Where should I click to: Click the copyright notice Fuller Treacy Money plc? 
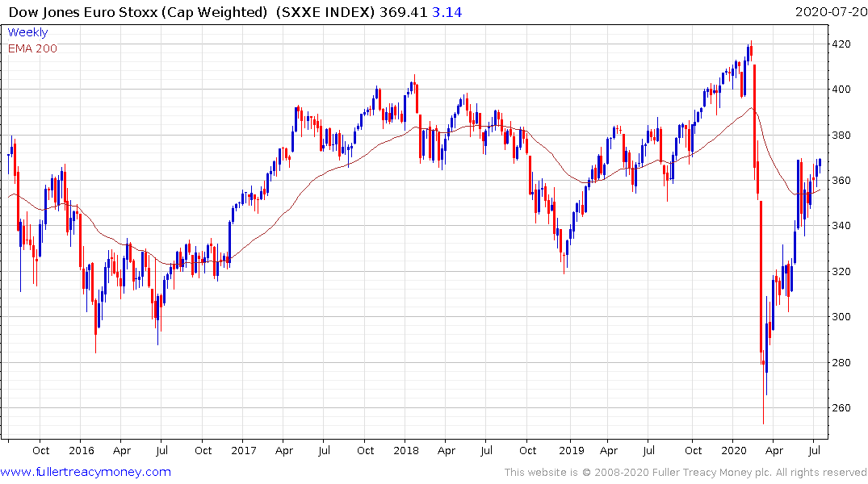tap(686, 473)
